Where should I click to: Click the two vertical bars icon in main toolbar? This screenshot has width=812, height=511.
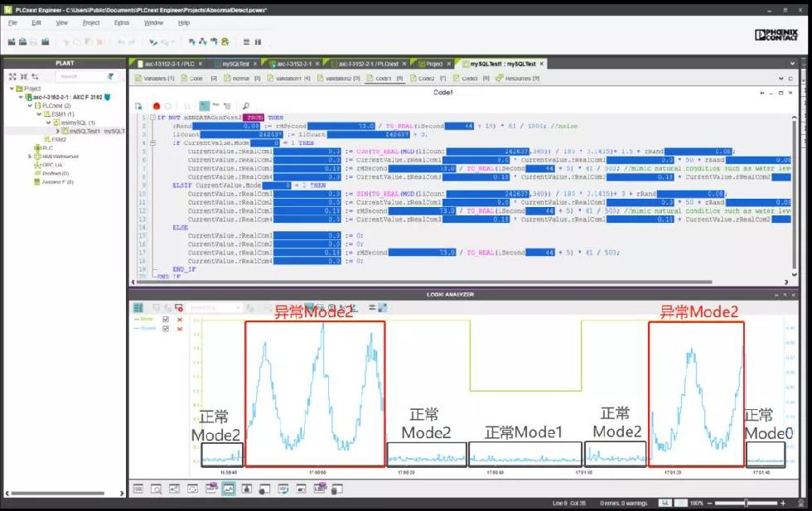click(258, 42)
